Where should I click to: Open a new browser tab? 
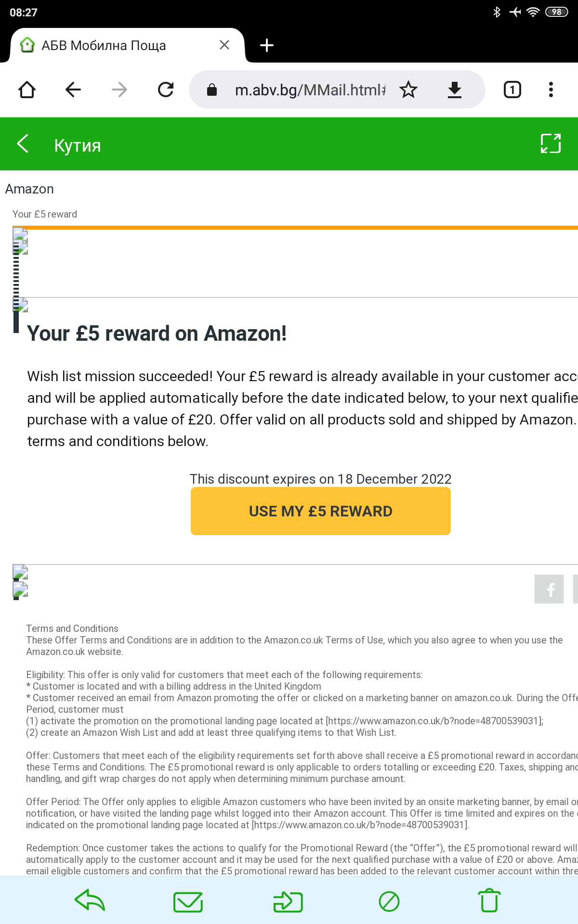coord(266,45)
